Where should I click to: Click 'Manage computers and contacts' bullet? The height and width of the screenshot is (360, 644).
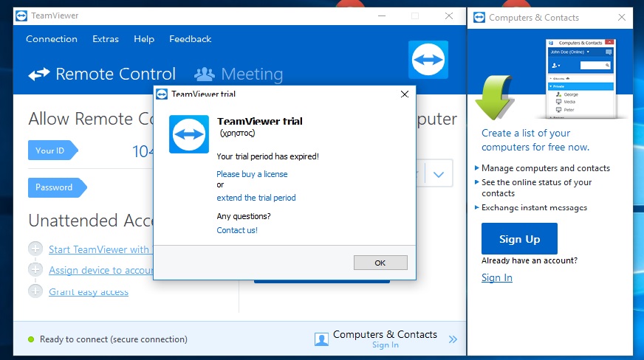coord(546,168)
